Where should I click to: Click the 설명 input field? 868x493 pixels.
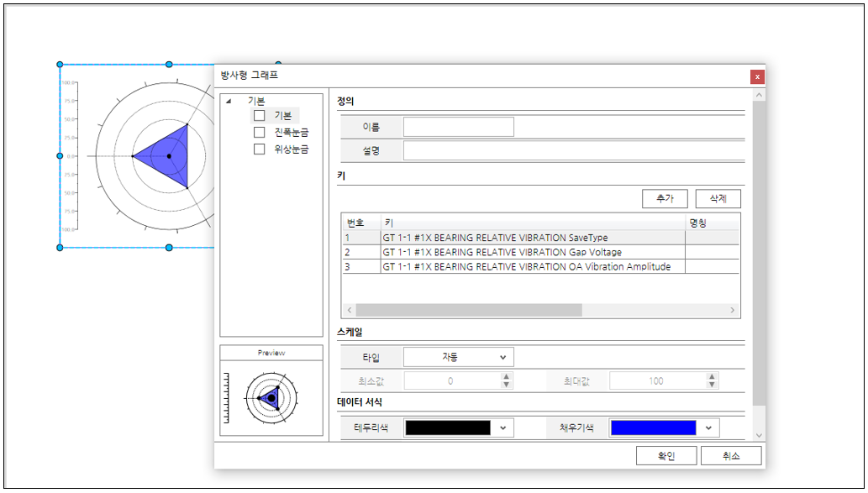(574, 150)
